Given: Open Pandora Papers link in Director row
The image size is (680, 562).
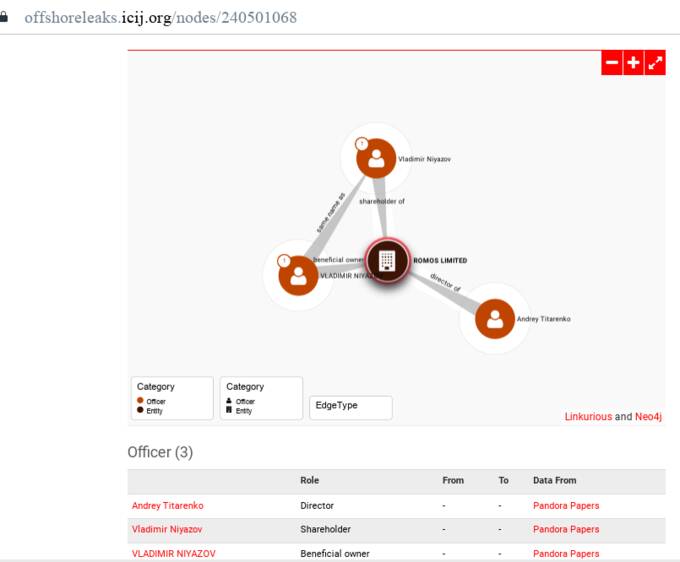Looking at the screenshot, I should [x=566, y=506].
